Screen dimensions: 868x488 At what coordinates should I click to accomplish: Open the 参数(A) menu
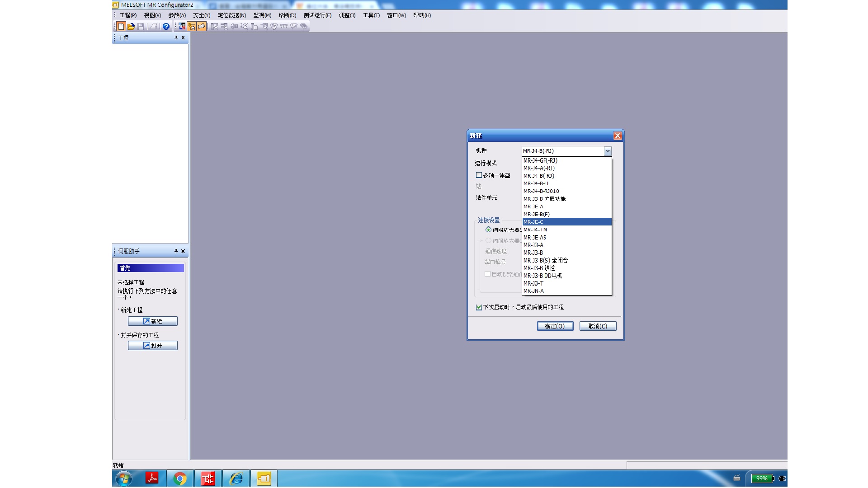[177, 15]
